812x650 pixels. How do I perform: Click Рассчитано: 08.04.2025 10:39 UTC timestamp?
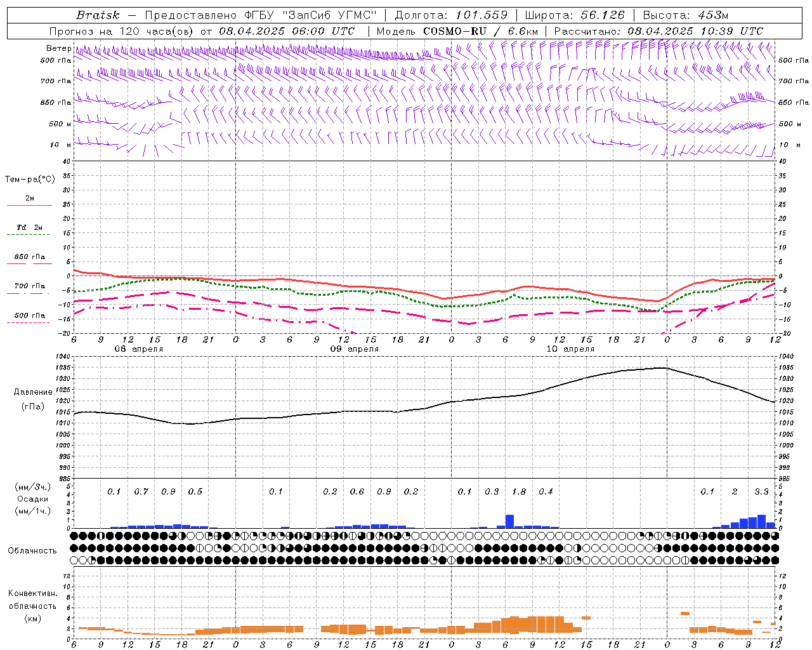pyautogui.click(x=658, y=31)
